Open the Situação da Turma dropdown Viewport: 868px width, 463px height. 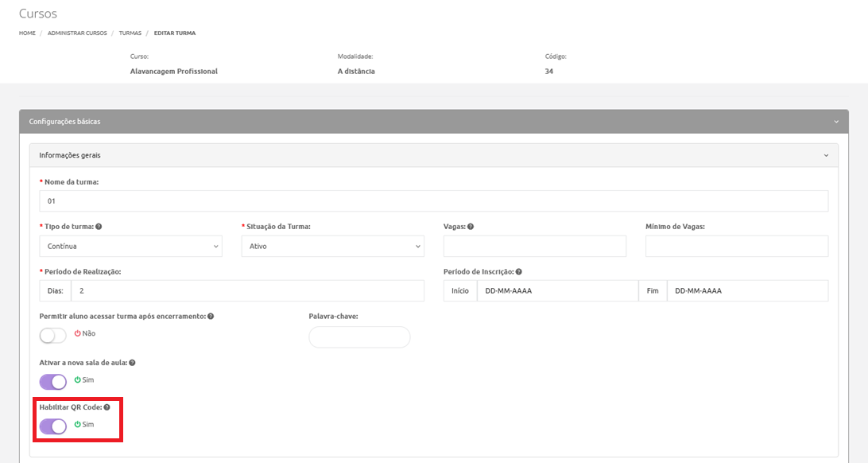click(332, 247)
